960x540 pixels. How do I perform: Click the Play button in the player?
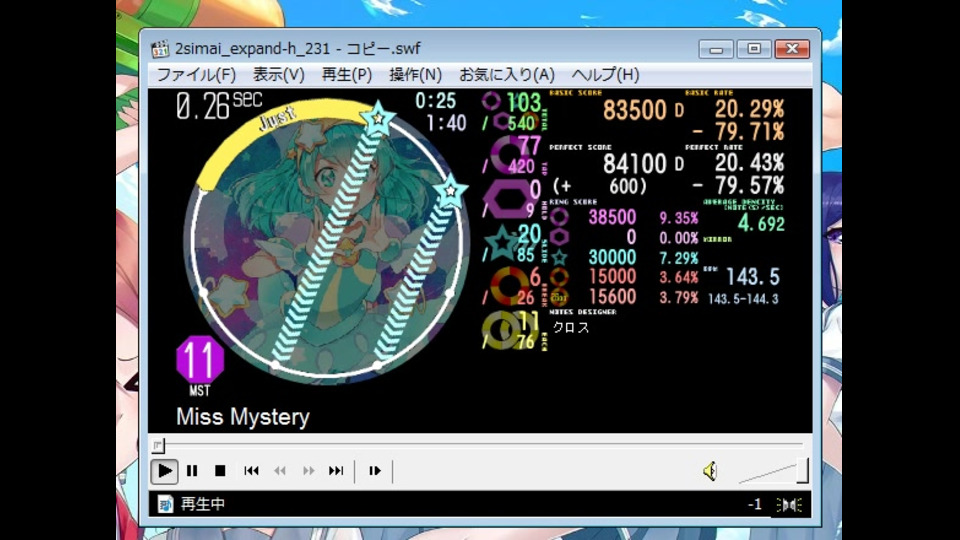pos(165,471)
